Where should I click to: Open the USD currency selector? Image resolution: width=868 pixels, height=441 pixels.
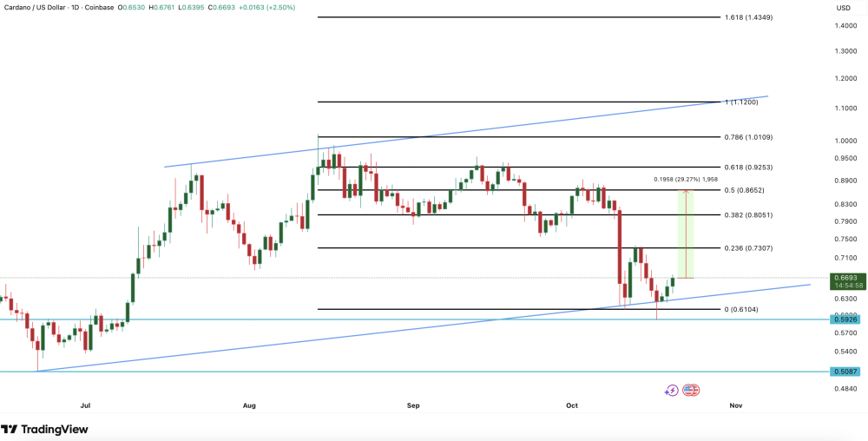click(x=844, y=9)
